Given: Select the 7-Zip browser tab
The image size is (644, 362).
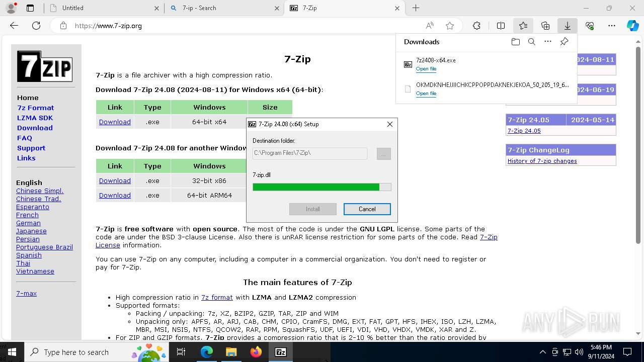Looking at the screenshot, I should (345, 8).
